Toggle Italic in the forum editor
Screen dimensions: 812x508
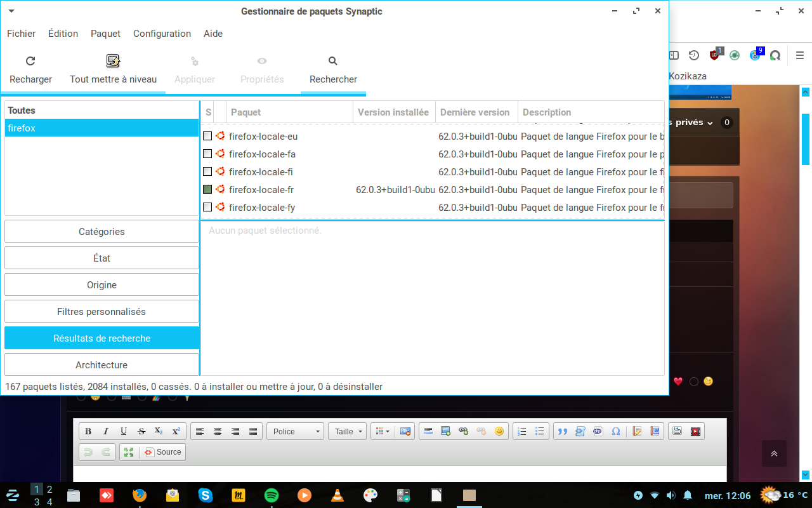[x=106, y=432]
